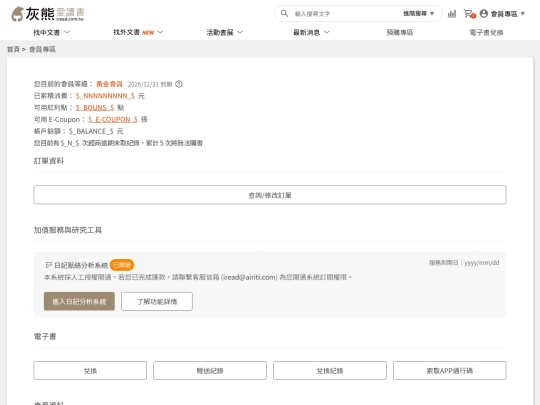Screen dimensions: 540x405
Task: Open the 預購專區 menu item
Action: click(399, 32)
